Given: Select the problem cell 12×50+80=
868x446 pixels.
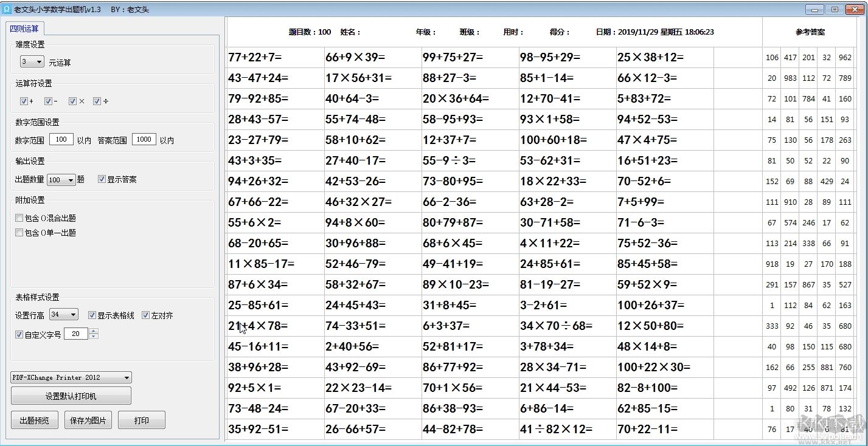Looking at the screenshot, I should click(665, 326).
